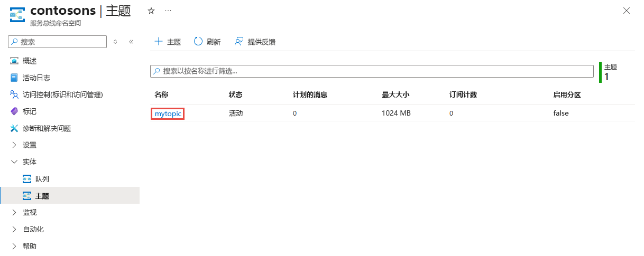Expand the 自动化 section chevron
Viewport: 644px width, 256px height.
pyautogui.click(x=14, y=229)
